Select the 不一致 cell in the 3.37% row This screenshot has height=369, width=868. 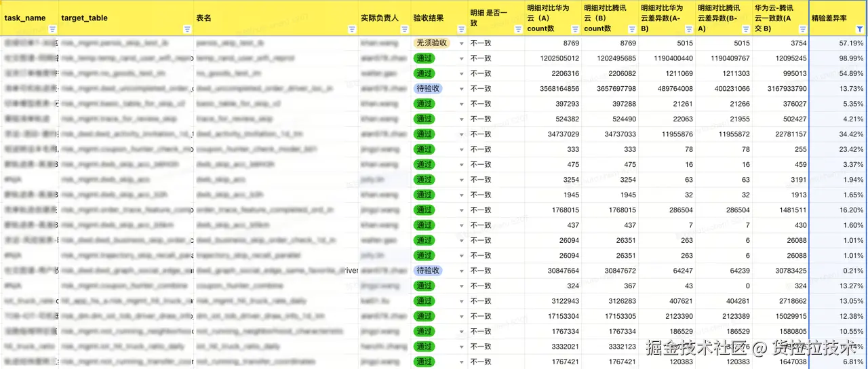[x=496, y=164]
